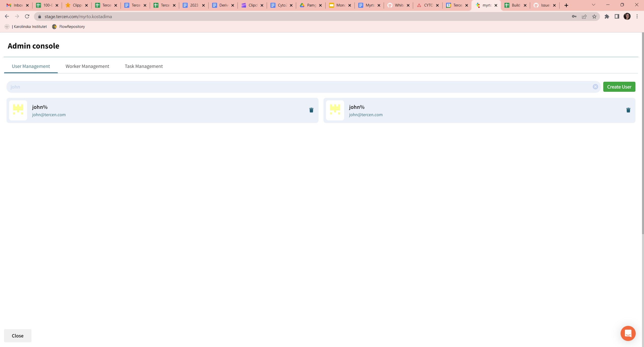The image size is (644, 347).
Task: Open the chat support bubble
Action: click(628, 333)
